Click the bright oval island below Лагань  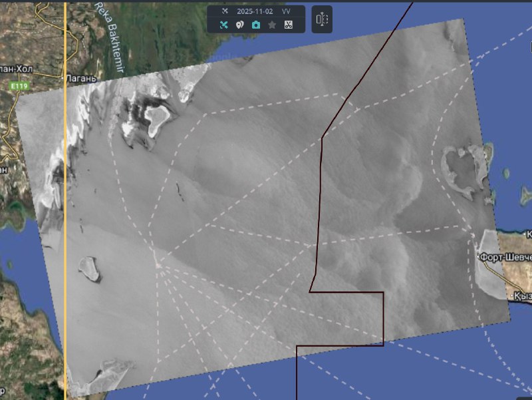pos(158,118)
